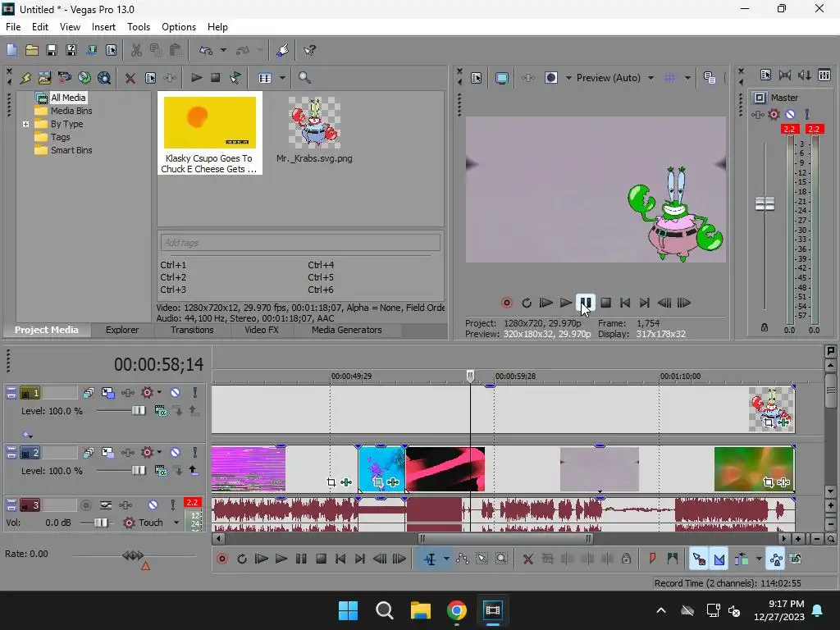Click the audio track 3 Vol slider

click(x=101, y=523)
